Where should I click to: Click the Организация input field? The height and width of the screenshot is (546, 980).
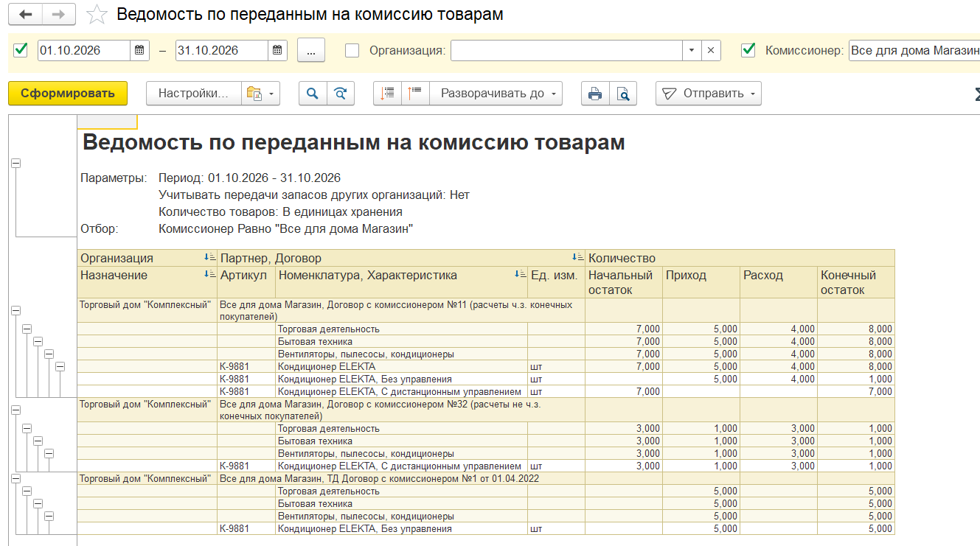(x=566, y=51)
